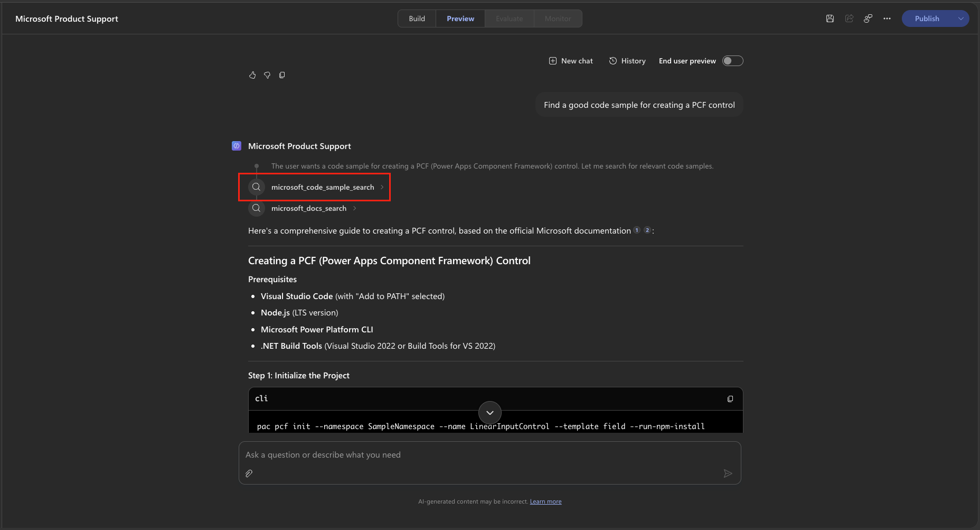
Task: Click 'Step 1: Initialize the Project' heading
Action: tap(299, 375)
